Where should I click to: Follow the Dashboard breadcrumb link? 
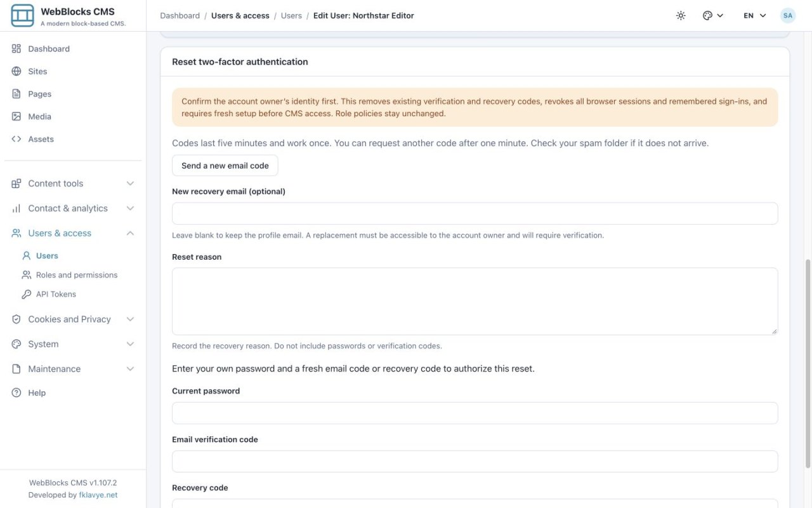pos(180,16)
